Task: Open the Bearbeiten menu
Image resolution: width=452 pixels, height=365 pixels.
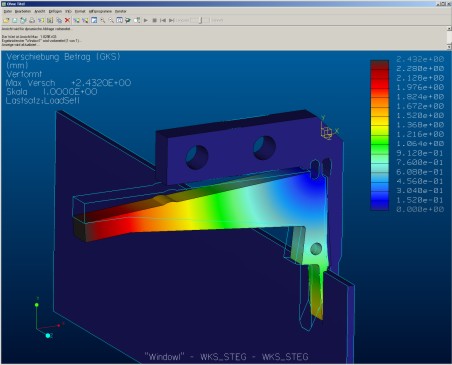Action: (23, 11)
